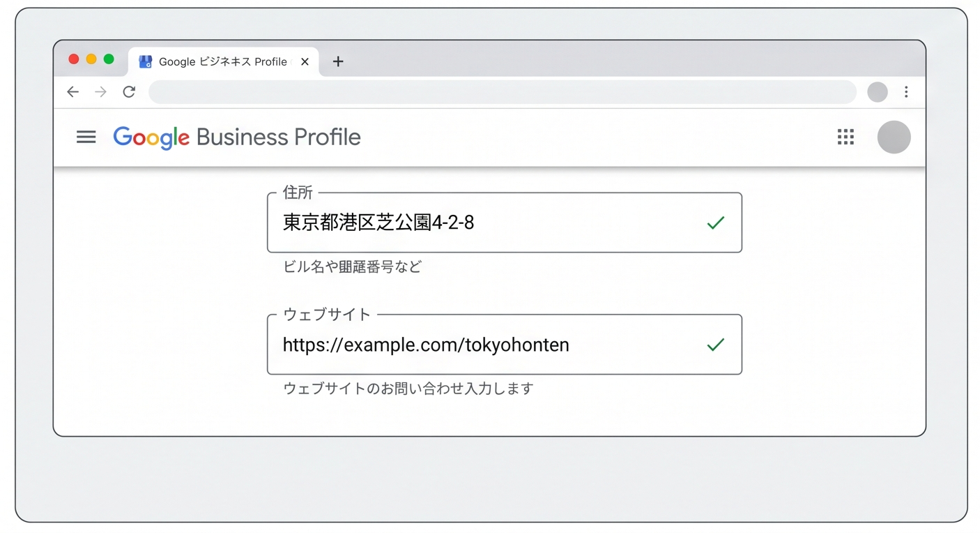Click the store favicon on the tab
980x533 pixels.
pos(146,61)
